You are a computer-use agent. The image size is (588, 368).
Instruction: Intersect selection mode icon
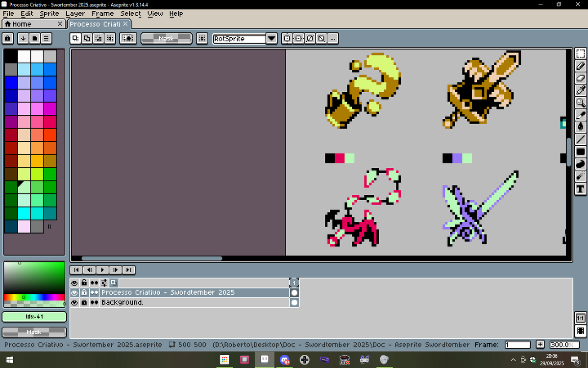[110, 38]
